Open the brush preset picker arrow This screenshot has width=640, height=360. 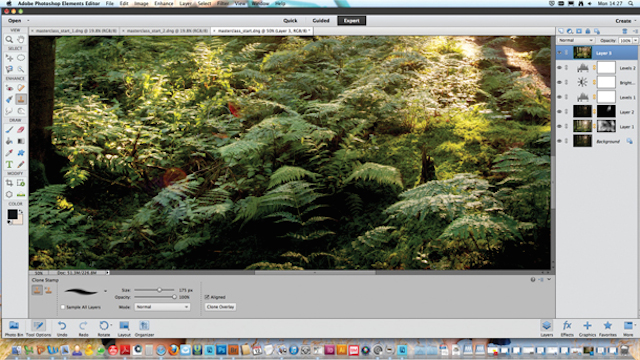pyautogui.click(x=105, y=291)
